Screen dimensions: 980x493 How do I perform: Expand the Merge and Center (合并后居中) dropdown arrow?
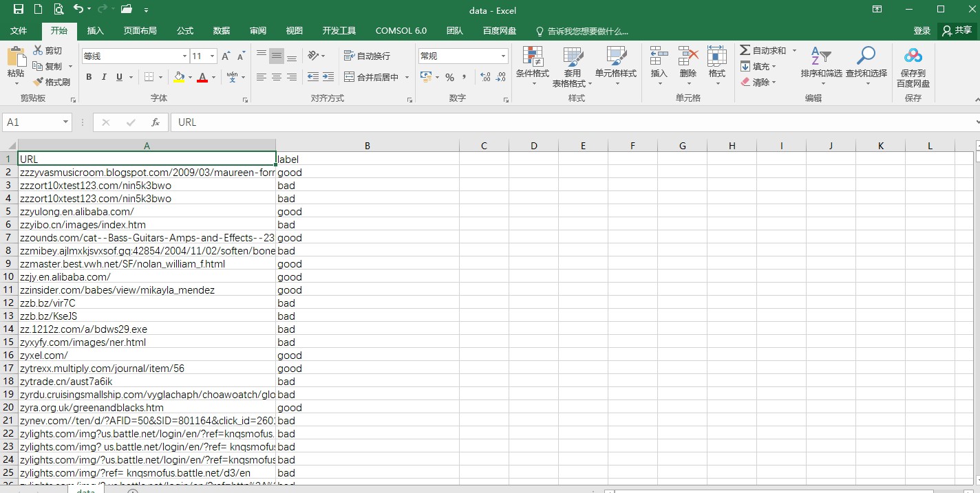click(x=407, y=77)
